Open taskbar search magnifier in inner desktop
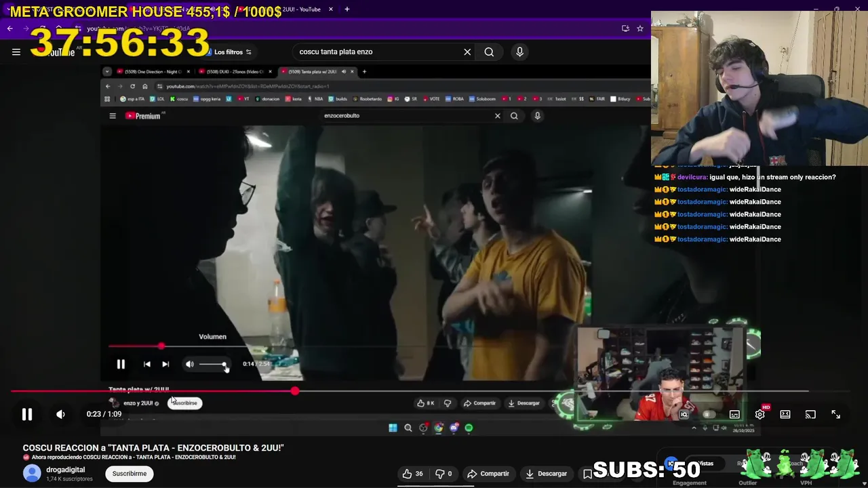Screen dimensions: 868x488 (408, 428)
